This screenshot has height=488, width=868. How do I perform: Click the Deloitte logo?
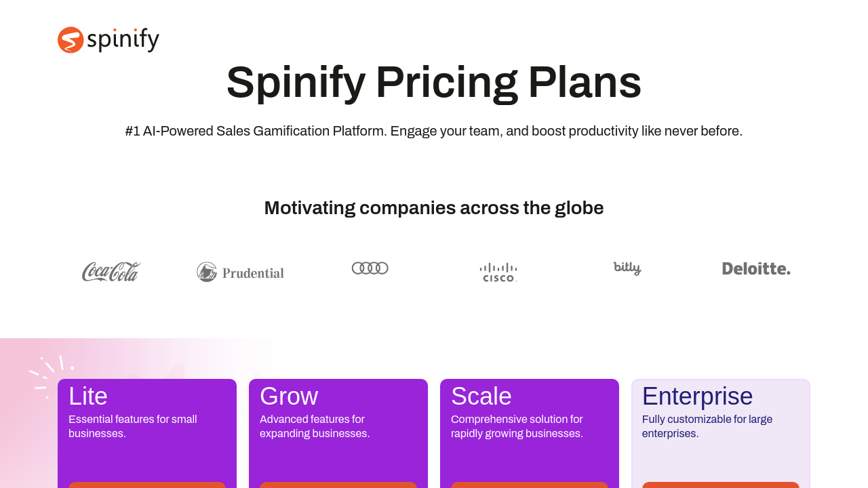756,269
